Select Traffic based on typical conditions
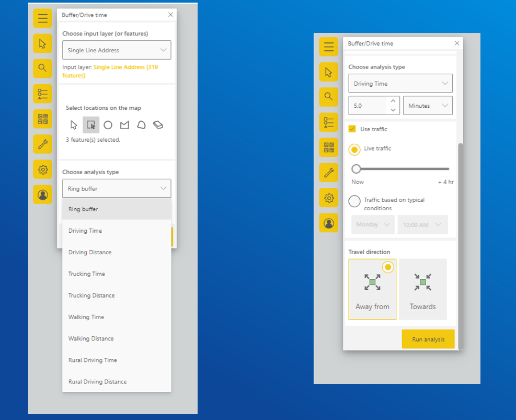 (x=354, y=200)
